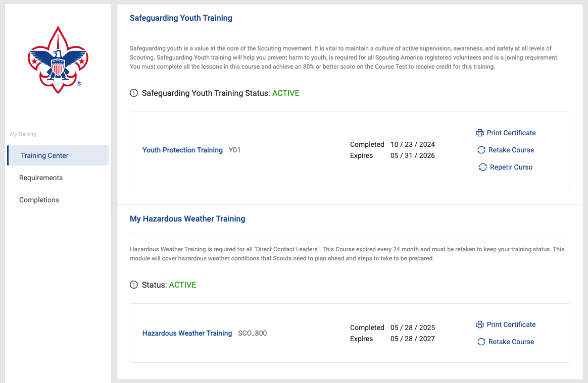
Task: Print Certificate for Hazardous Weather Training
Action: coord(511,324)
